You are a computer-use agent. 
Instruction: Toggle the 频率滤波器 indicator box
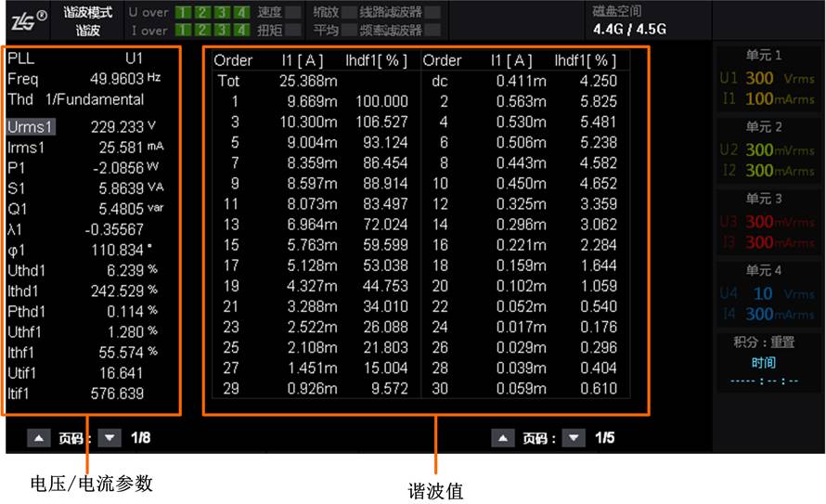click(432, 30)
